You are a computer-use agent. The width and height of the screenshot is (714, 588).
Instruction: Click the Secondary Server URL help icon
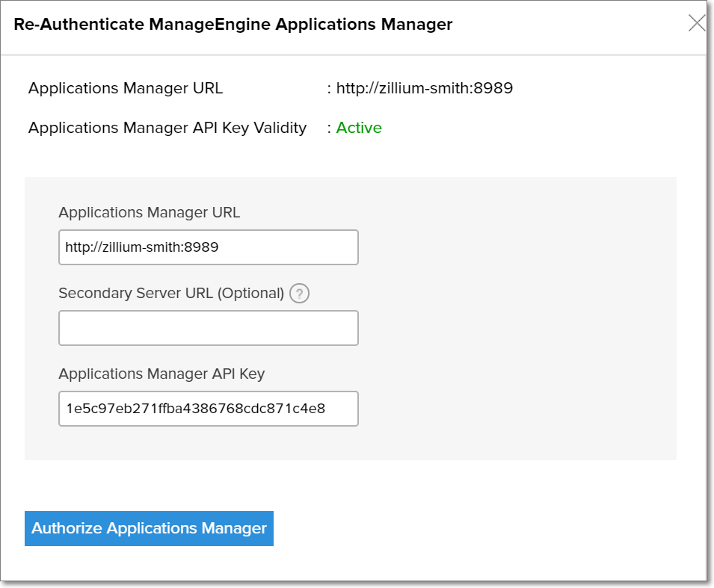pos(299,293)
